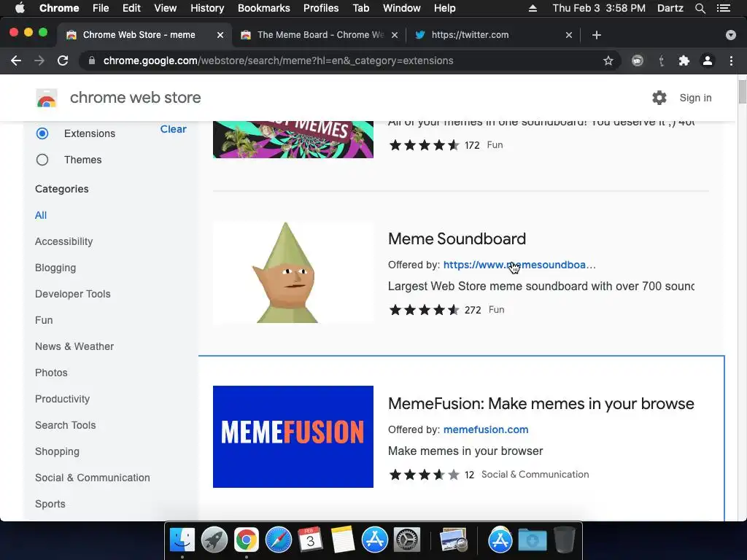Filter by Photos category

52,373
